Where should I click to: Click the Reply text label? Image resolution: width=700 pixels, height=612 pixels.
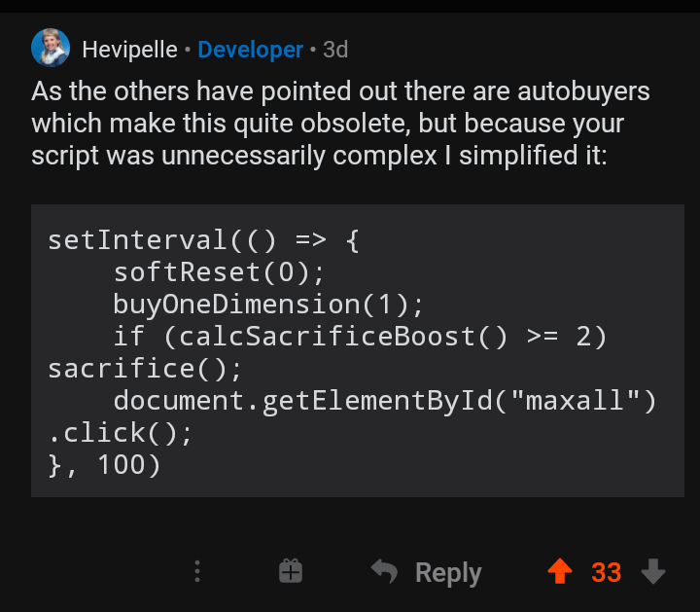[x=448, y=573]
